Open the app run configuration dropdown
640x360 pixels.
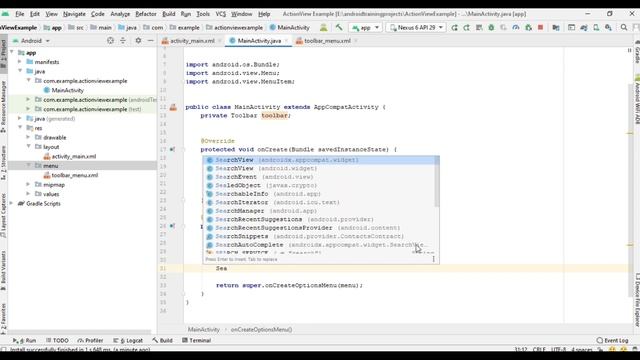click(x=366, y=27)
